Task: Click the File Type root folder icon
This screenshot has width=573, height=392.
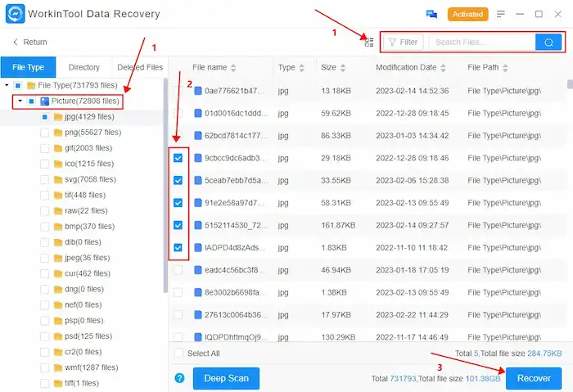Action: [31, 85]
